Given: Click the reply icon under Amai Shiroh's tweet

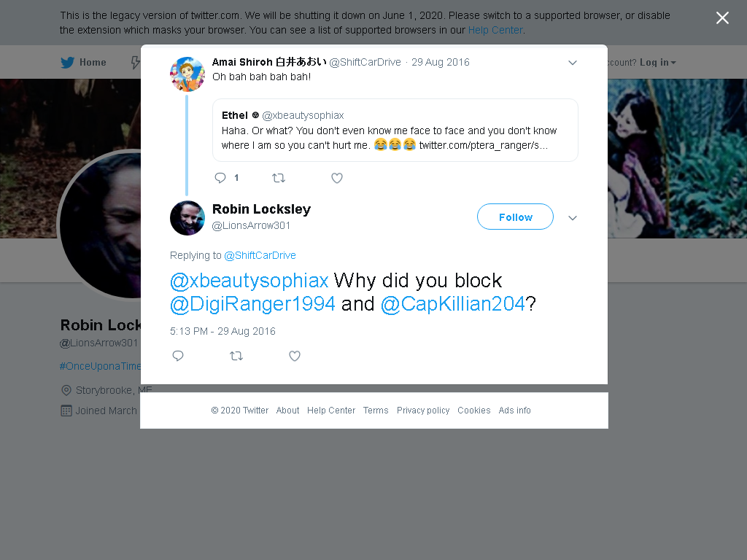Looking at the screenshot, I should [x=220, y=178].
